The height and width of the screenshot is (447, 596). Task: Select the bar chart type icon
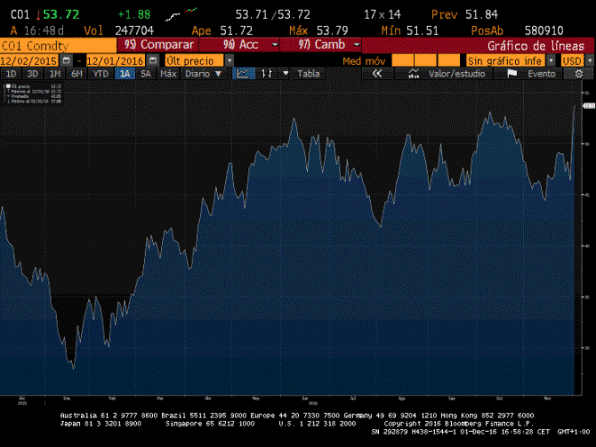tap(266, 73)
